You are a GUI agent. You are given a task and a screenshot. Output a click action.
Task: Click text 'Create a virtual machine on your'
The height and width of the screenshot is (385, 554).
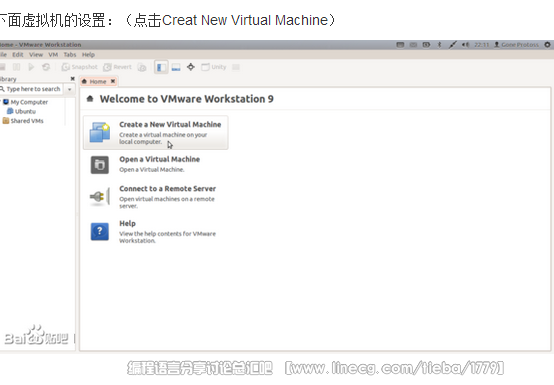[163, 135]
